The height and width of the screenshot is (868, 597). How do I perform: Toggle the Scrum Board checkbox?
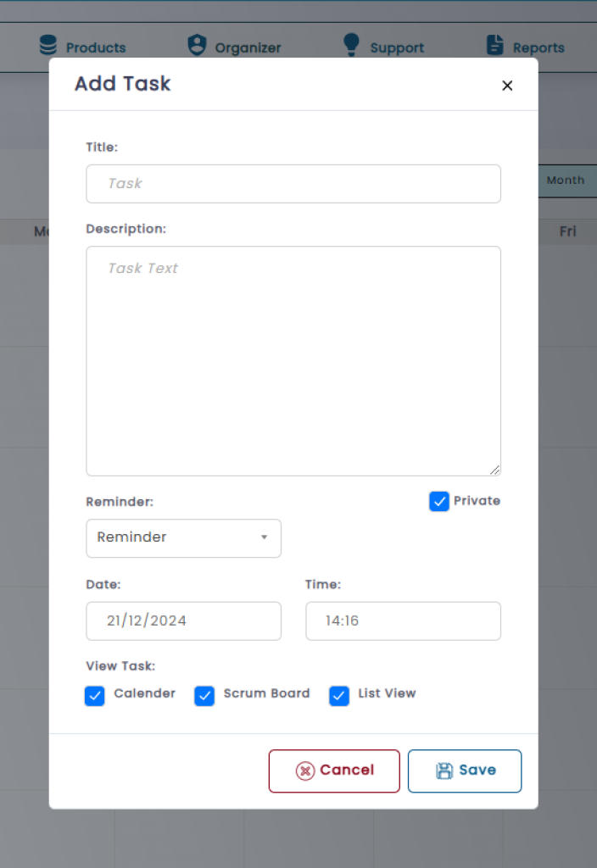204,696
